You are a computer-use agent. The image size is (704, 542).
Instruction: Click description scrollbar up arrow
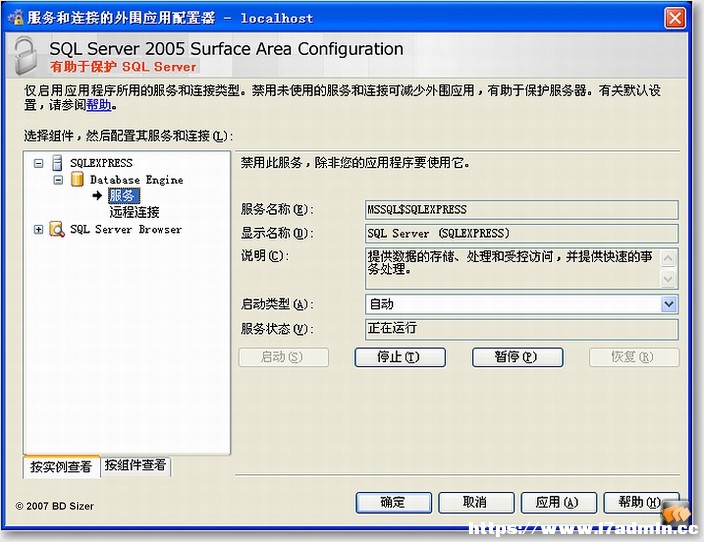(668, 258)
